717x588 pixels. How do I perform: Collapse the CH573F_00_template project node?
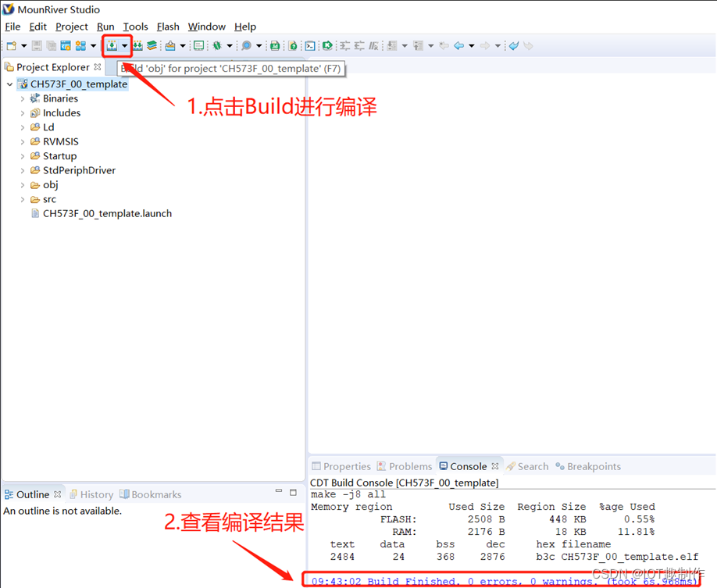tap(9, 84)
